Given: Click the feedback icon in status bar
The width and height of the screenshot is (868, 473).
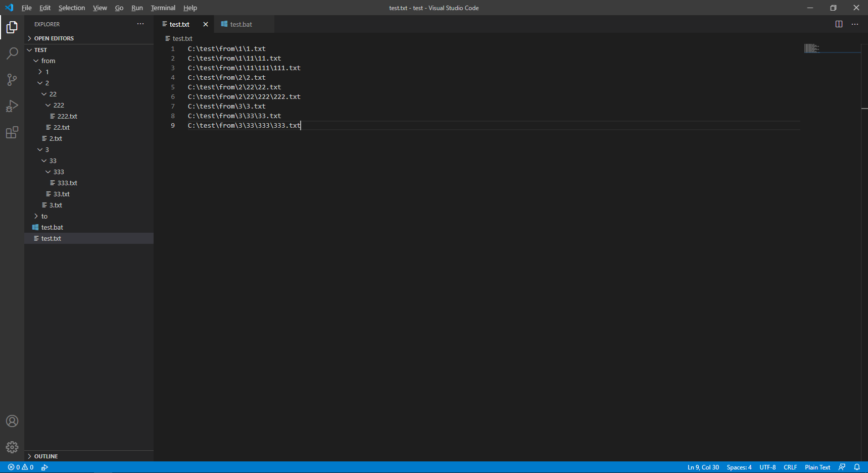Looking at the screenshot, I should tap(842, 467).
